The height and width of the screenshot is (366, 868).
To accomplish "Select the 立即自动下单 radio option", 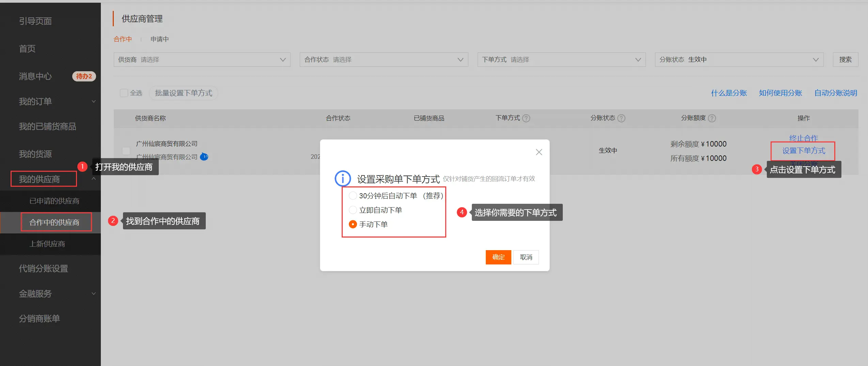I will 353,210.
